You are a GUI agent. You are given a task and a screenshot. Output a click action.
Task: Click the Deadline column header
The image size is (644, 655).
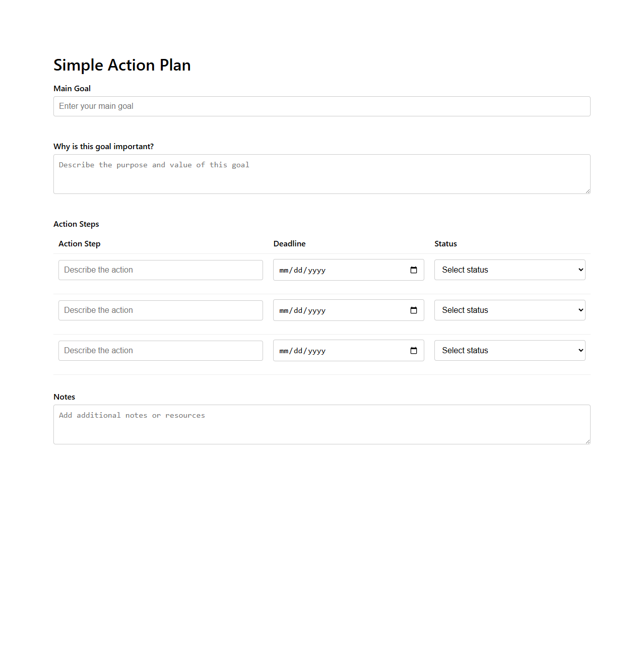coord(289,243)
